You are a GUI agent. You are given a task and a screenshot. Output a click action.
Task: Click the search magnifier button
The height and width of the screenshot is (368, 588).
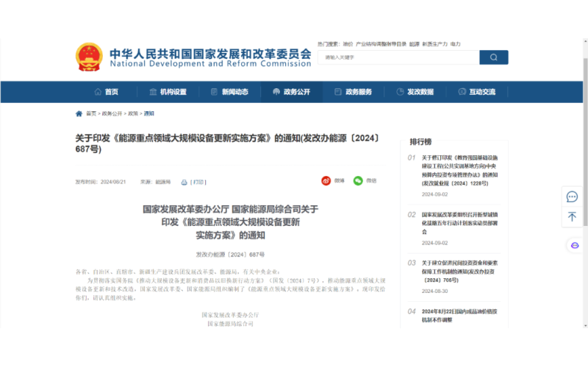(493, 57)
